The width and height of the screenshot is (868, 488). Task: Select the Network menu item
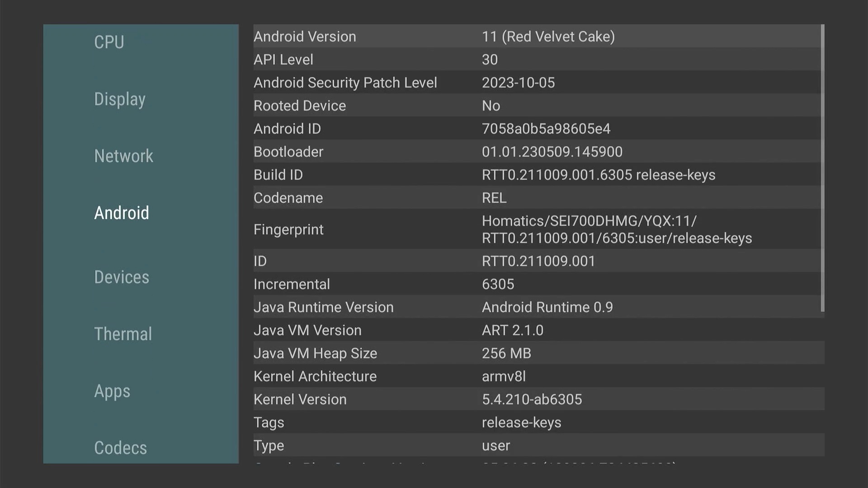pos(123,156)
